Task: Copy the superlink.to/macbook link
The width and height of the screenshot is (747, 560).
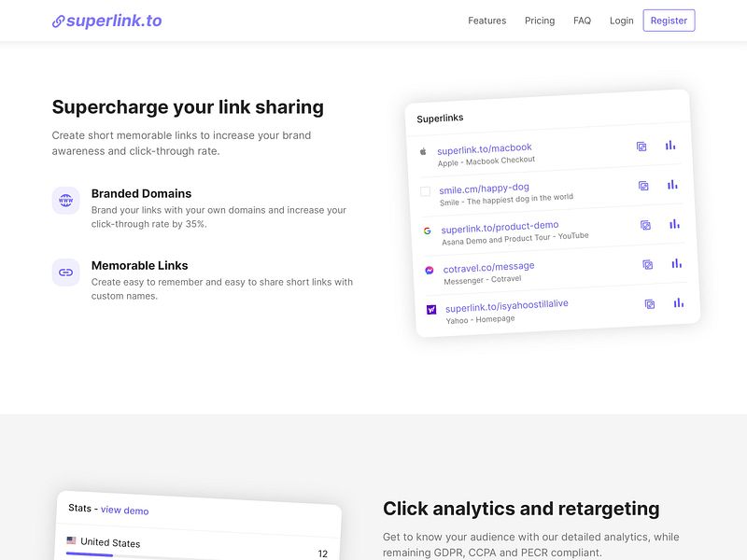Action: coord(641,147)
